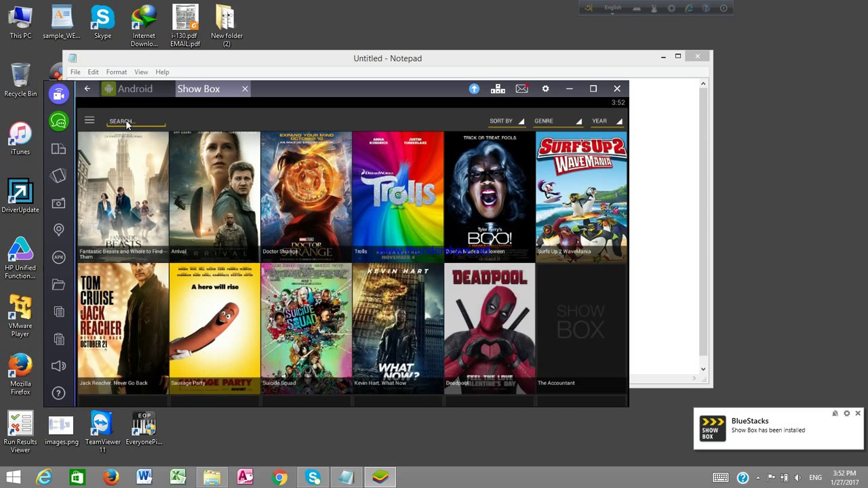
Task: Open the Doctor Strange movie poster
Action: [306, 197]
